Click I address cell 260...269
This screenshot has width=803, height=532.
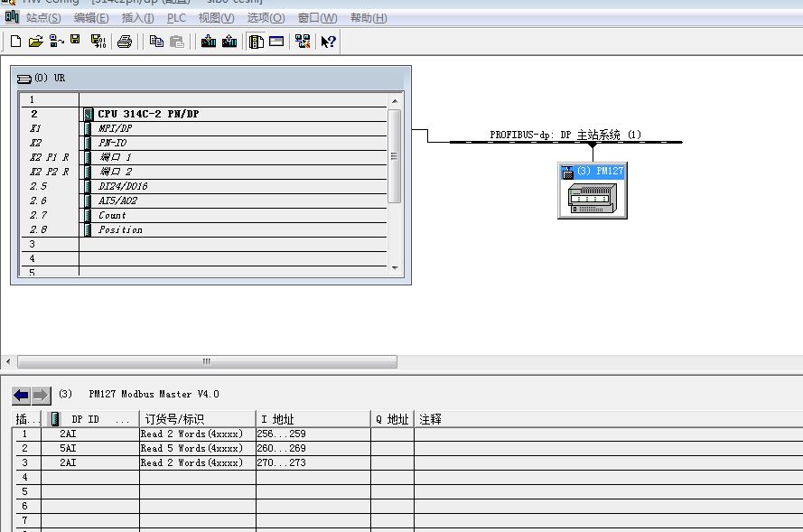coord(313,448)
